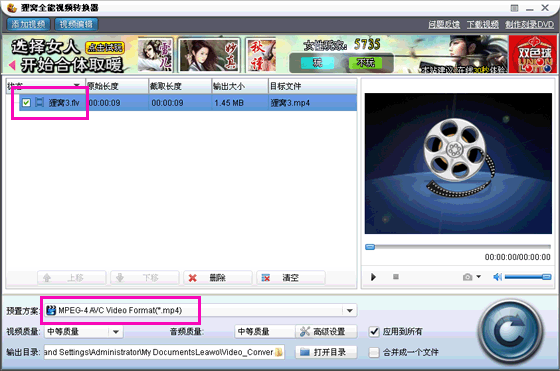This screenshot has height=371, width=560.
Task: Open 高级设置 advanced settings
Action: [x=326, y=332]
